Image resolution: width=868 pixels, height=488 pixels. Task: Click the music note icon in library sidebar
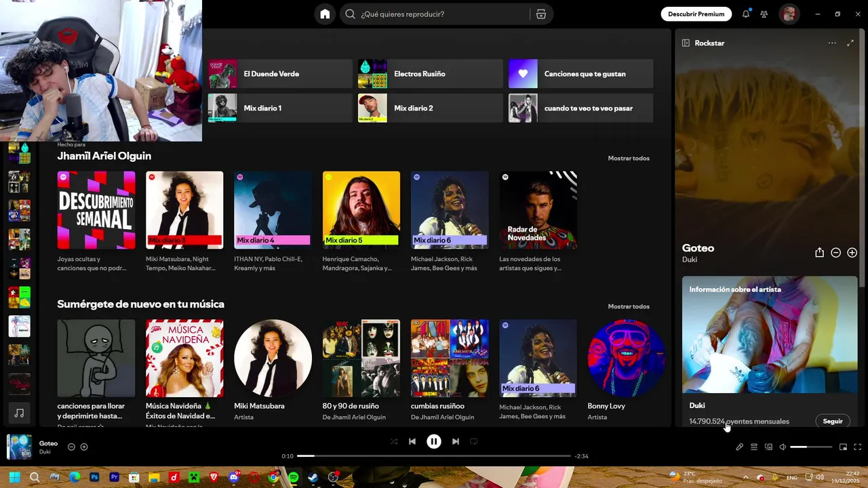(x=19, y=413)
